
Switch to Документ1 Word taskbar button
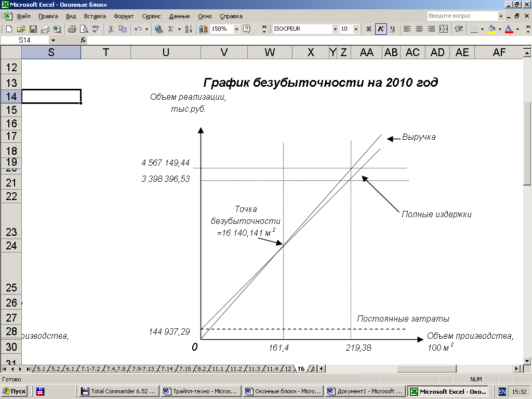pyautogui.click(x=365, y=391)
